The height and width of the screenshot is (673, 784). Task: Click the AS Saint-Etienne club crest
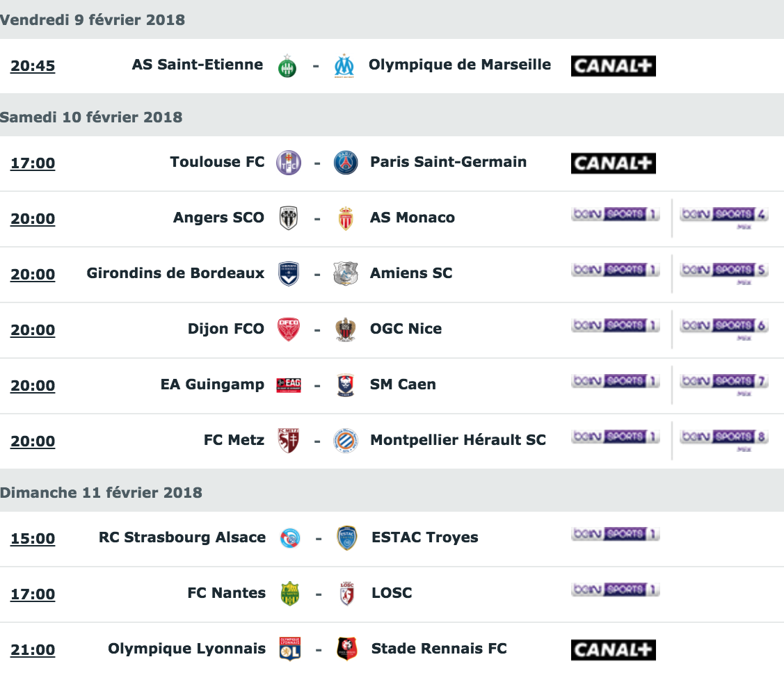[x=287, y=66]
